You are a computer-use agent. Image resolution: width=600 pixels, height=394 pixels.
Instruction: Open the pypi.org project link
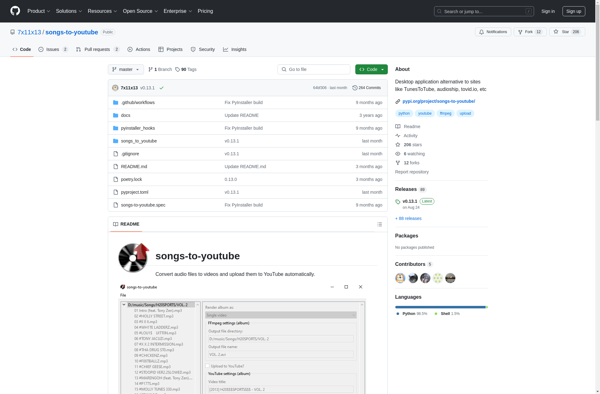tap(439, 101)
